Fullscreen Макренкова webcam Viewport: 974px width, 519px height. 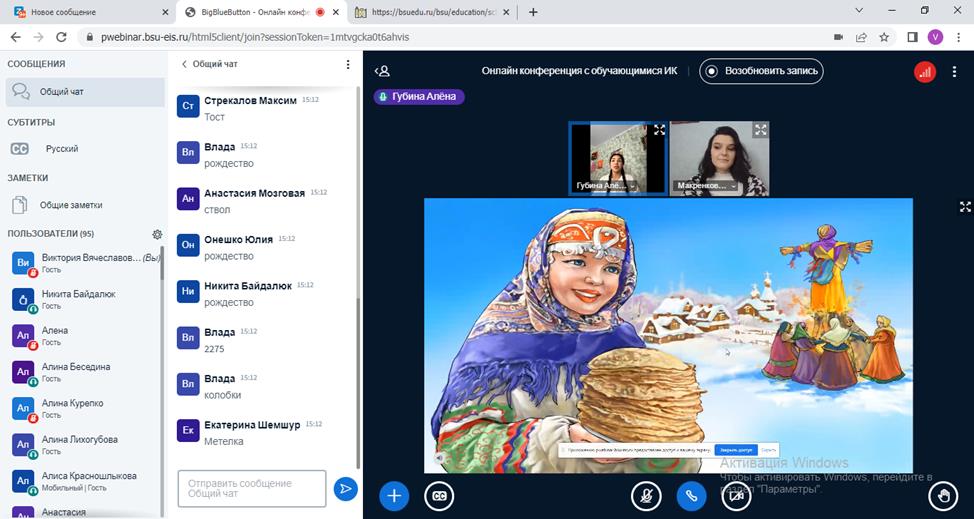pos(760,130)
